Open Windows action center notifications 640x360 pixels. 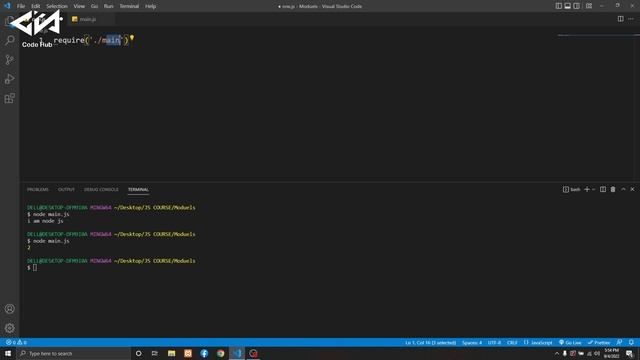629,353
